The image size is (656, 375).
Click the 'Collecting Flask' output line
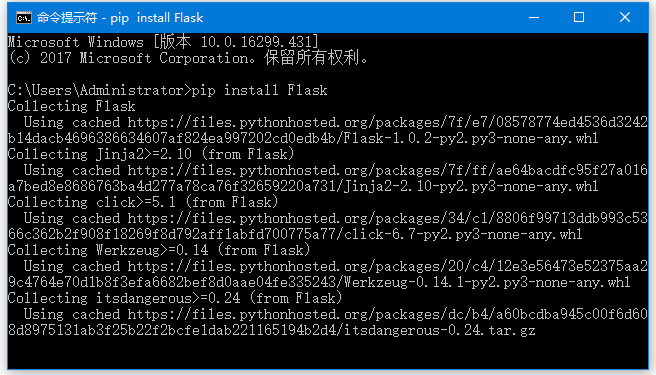click(72, 106)
